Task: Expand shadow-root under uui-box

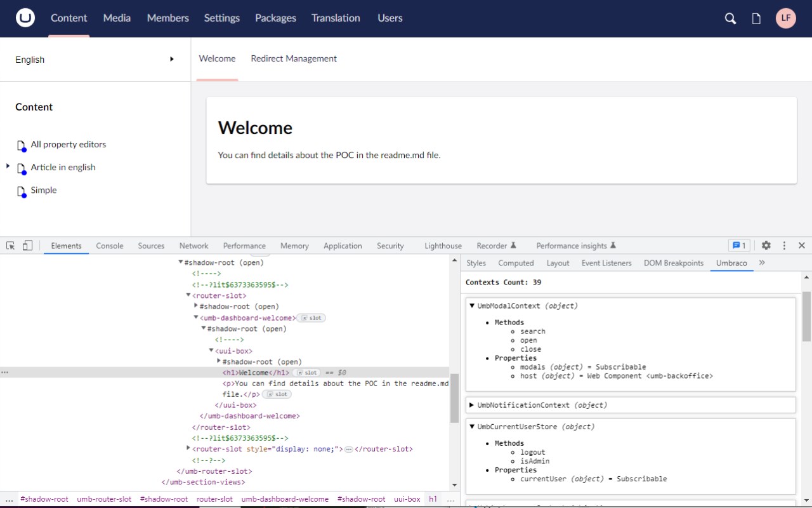Action: pyautogui.click(x=219, y=361)
